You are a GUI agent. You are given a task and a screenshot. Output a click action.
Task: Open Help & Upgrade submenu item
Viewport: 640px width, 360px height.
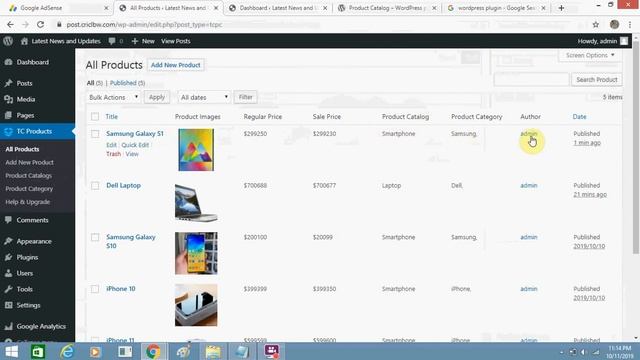pos(27,202)
